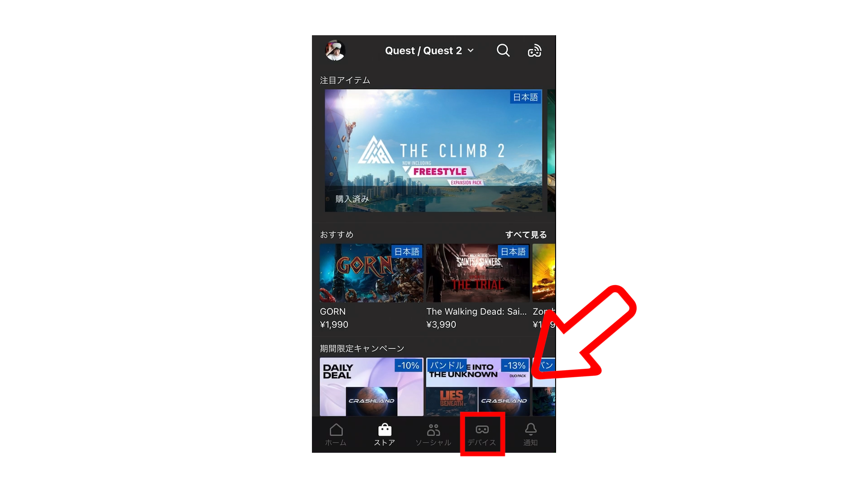Image resolution: width=868 pixels, height=488 pixels.
Task: Open The Walking Dead Saints & Sinners thumbnail
Action: [478, 273]
